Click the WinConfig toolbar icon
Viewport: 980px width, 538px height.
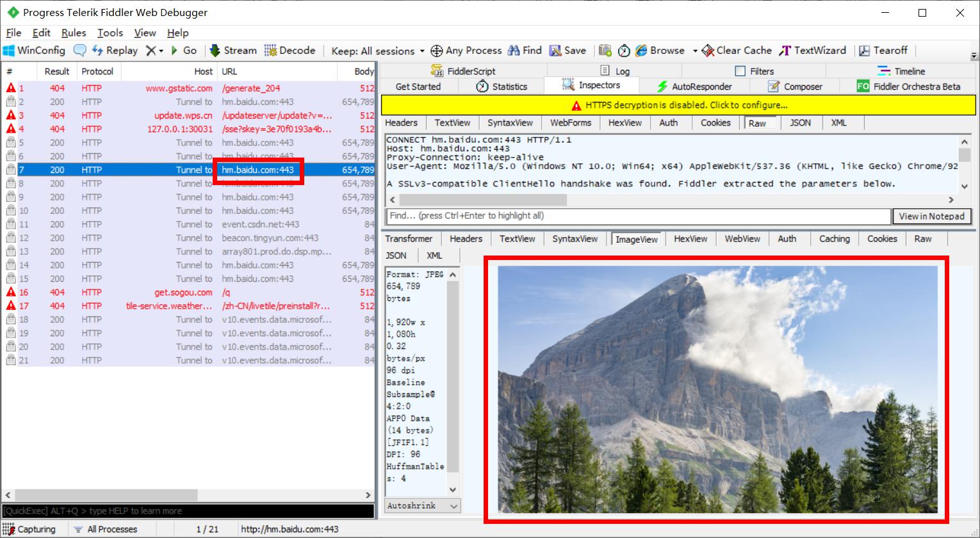pyautogui.click(x=9, y=51)
